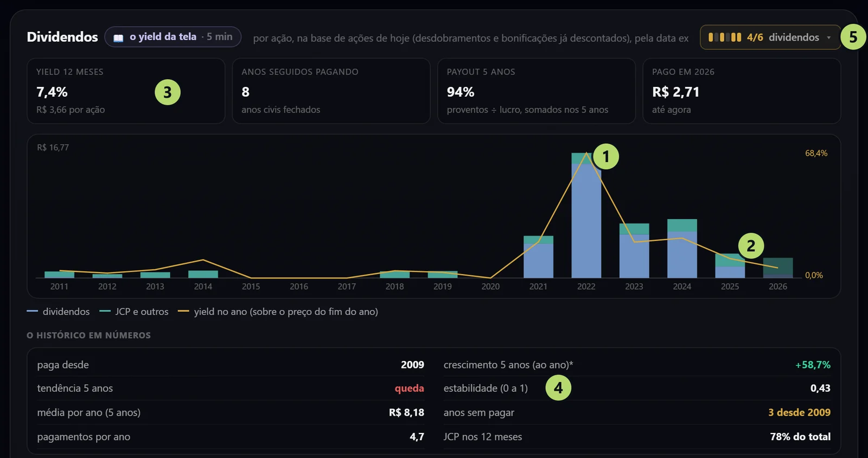
Task: Select the faded 2026 bar in chart
Action: pyautogui.click(x=778, y=268)
